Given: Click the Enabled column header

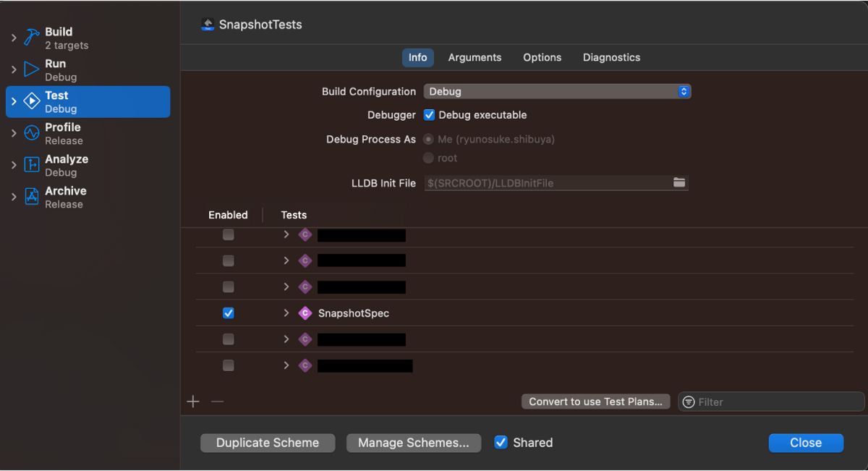Looking at the screenshot, I should tap(228, 215).
